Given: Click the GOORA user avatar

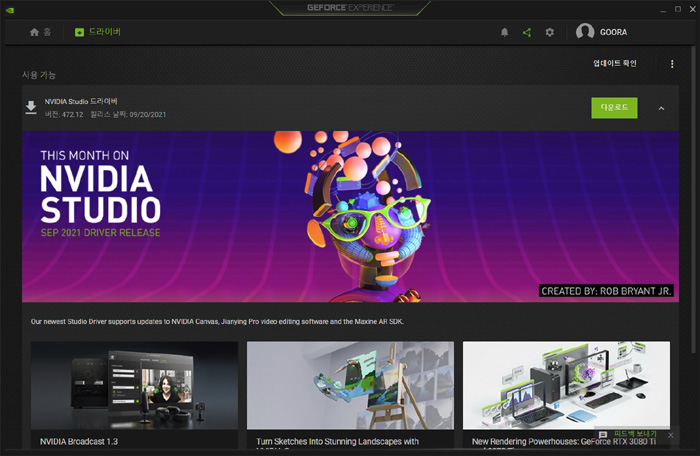Looking at the screenshot, I should [x=585, y=32].
